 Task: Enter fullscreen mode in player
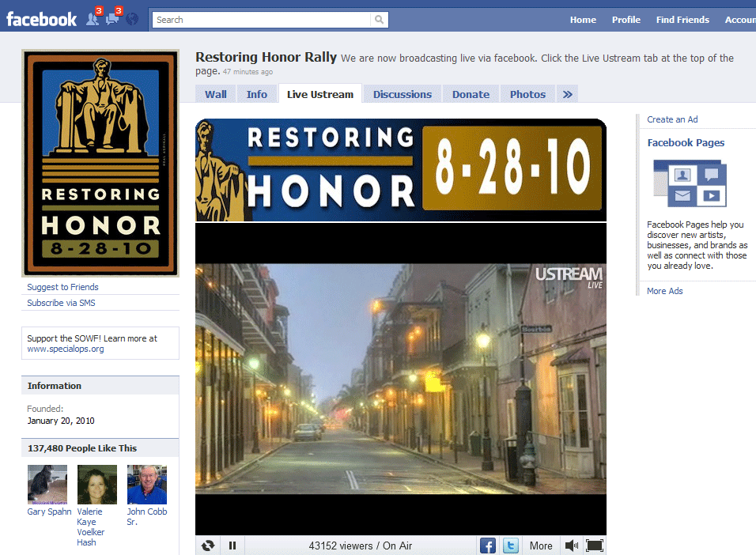tap(595, 546)
